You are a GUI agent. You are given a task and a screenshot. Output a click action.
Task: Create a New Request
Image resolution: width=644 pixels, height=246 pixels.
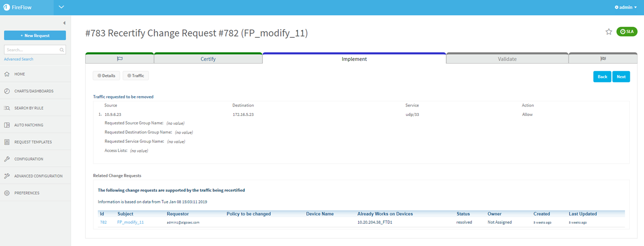pyautogui.click(x=35, y=35)
